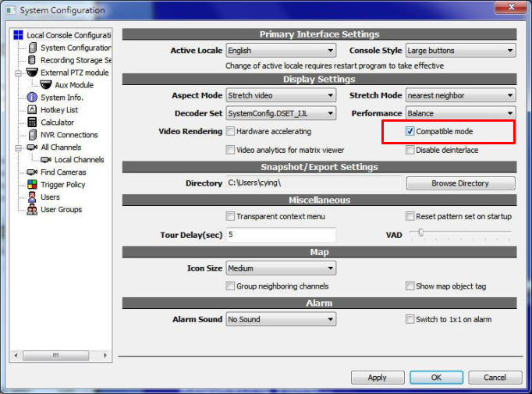Image resolution: width=532 pixels, height=394 pixels.
Task: Collapse the All Channels tree node
Action: point(19,147)
